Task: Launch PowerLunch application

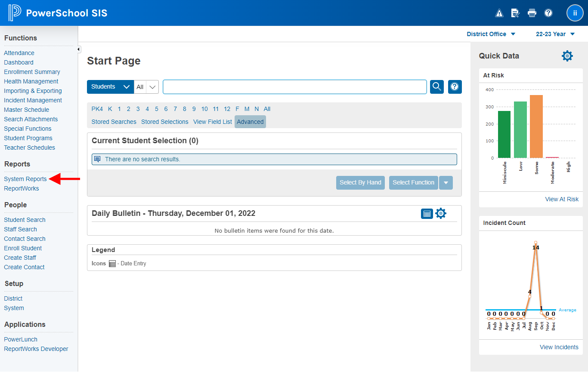Action: pyautogui.click(x=21, y=339)
